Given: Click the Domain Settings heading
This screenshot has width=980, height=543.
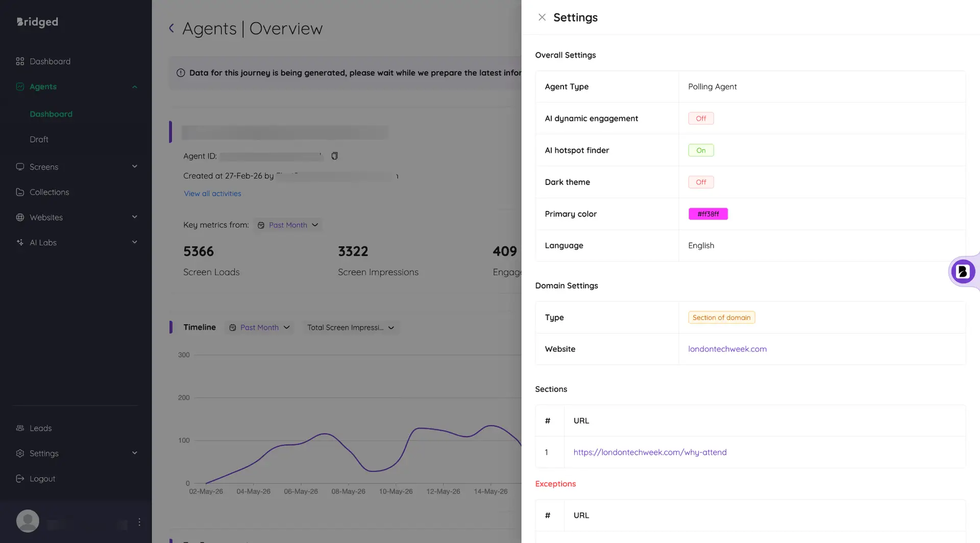Looking at the screenshot, I should point(566,286).
